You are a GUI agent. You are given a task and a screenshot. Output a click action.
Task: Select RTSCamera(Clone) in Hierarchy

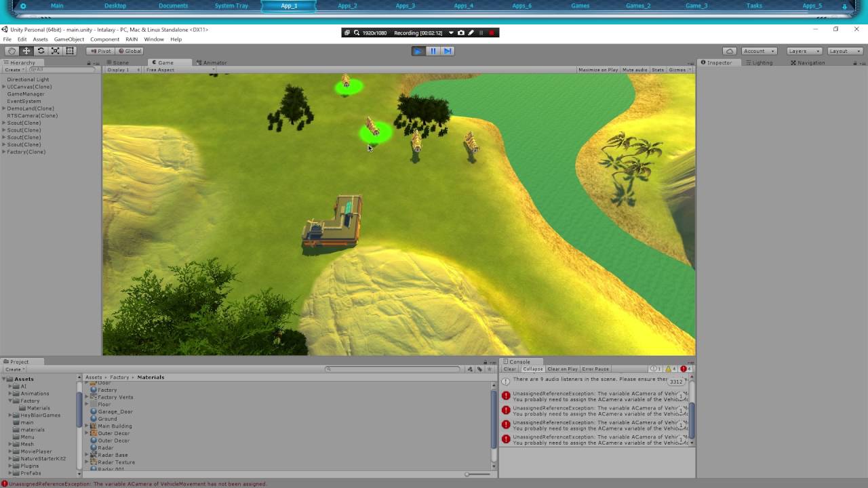(x=32, y=116)
